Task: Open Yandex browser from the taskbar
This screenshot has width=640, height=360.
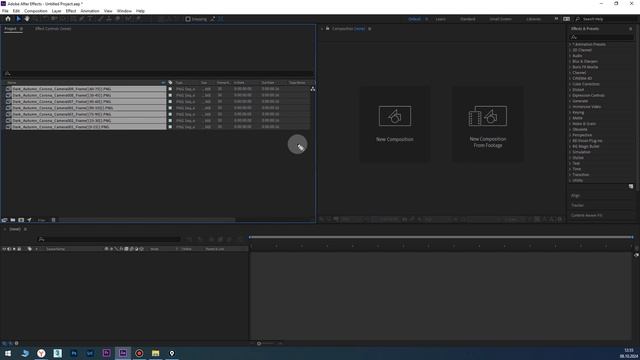Action: pyautogui.click(x=41, y=353)
